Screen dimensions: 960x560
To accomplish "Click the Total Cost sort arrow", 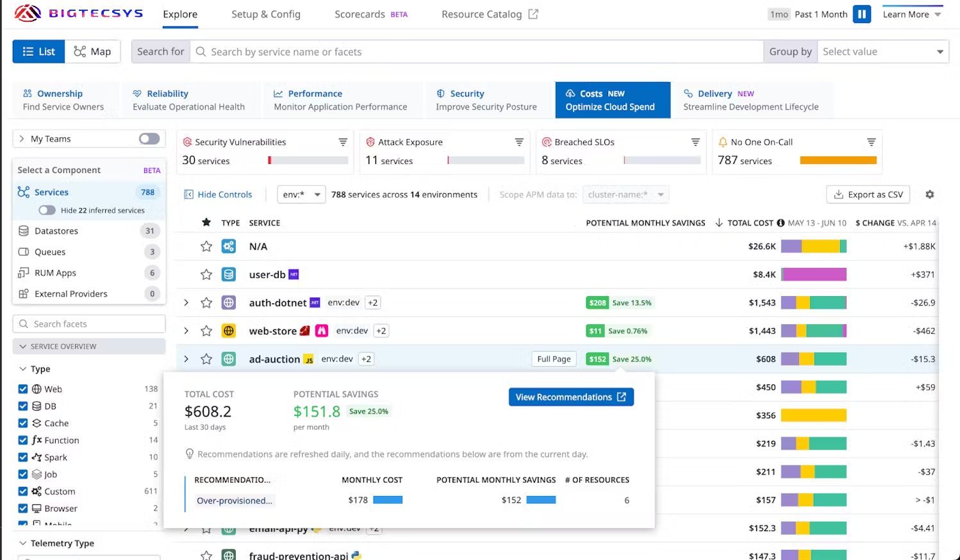I will [719, 223].
